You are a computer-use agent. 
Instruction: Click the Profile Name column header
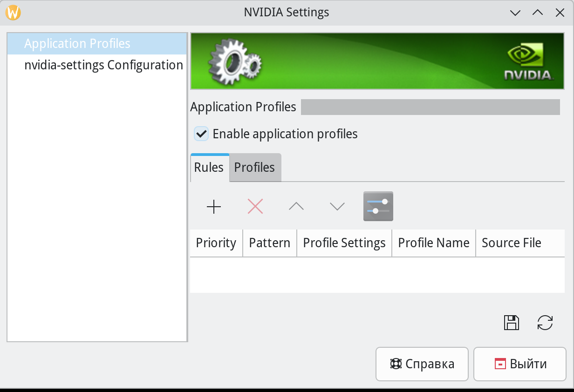coord(434,243)
